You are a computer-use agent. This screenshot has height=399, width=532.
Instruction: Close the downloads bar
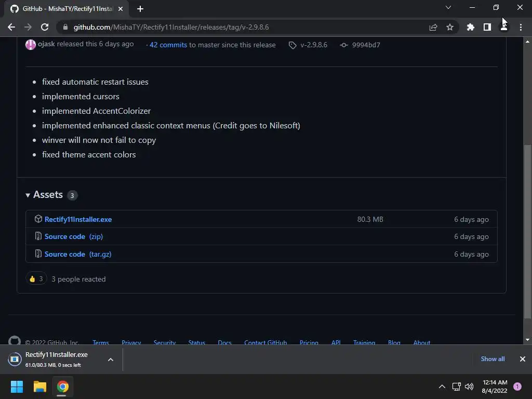[523, 359]
